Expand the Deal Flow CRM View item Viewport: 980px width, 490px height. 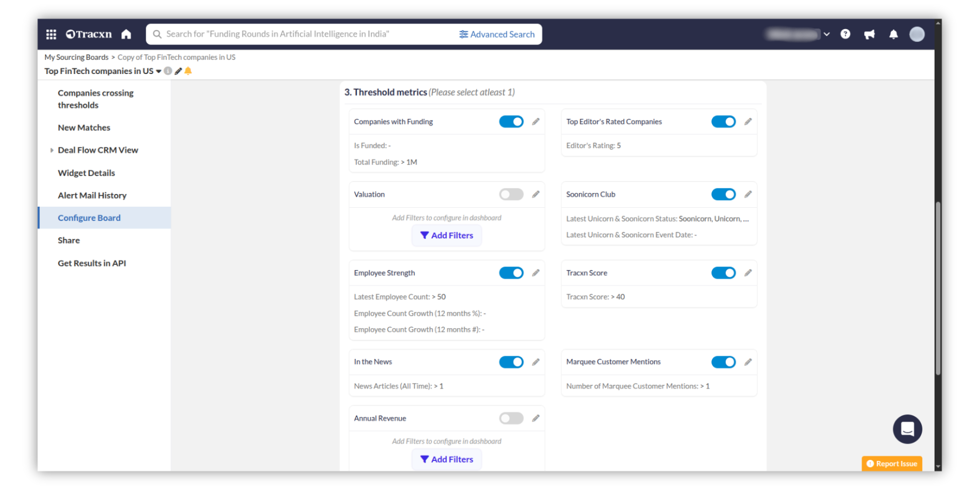coord(52,150)
